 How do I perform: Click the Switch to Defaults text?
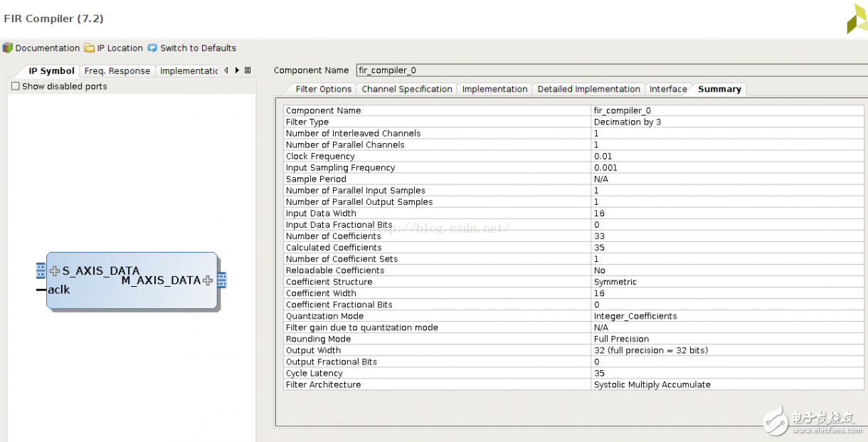coord(198,48)
